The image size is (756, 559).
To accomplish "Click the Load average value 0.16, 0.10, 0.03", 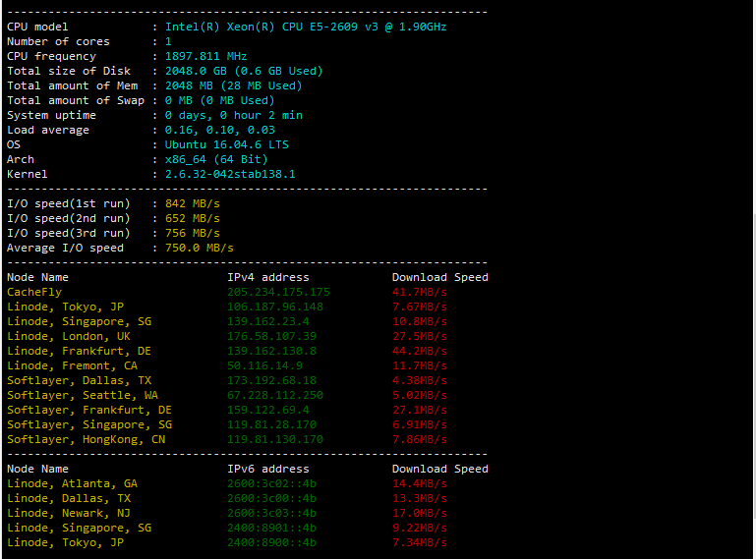I will (x=219, y=130).
